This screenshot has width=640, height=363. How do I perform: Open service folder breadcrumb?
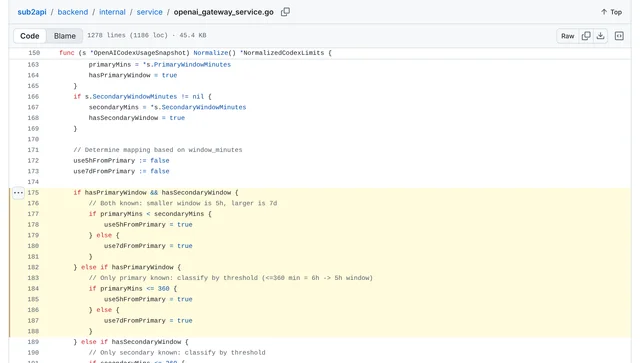(x=149, y=12)
